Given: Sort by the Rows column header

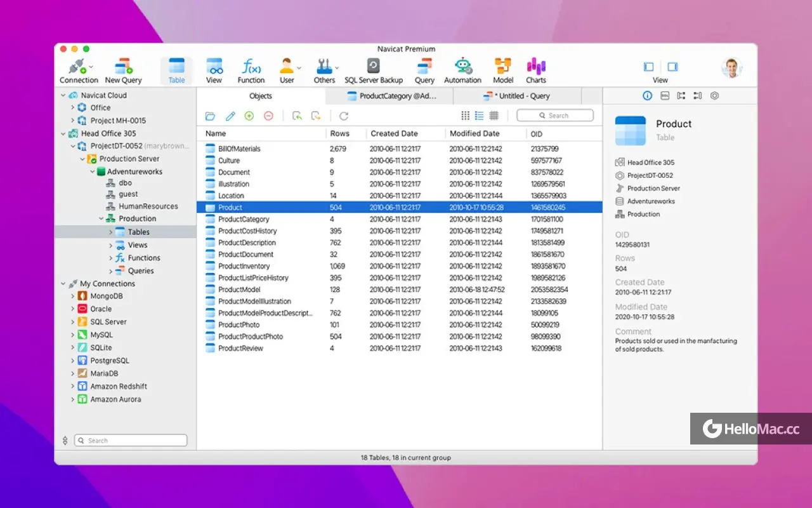Looking at the screenshot, I should pyautogui.click(x=346, y=134).
